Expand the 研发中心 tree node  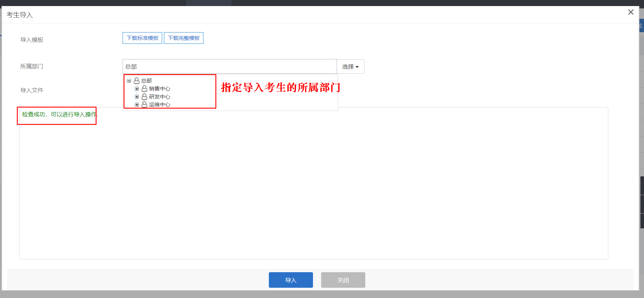[137, 97]
